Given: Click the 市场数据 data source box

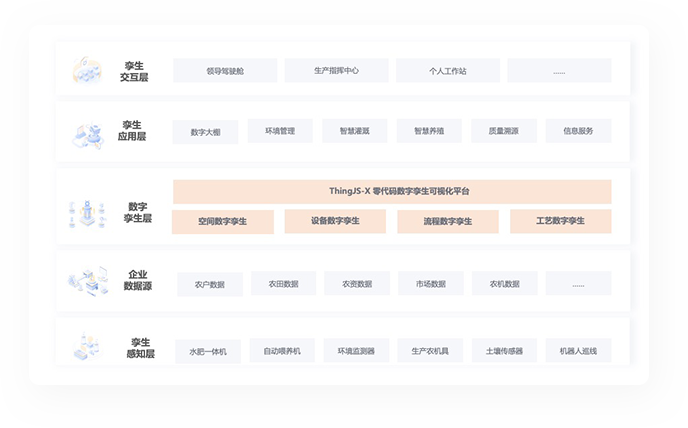Looking at the screenshot, I should 431,284.
